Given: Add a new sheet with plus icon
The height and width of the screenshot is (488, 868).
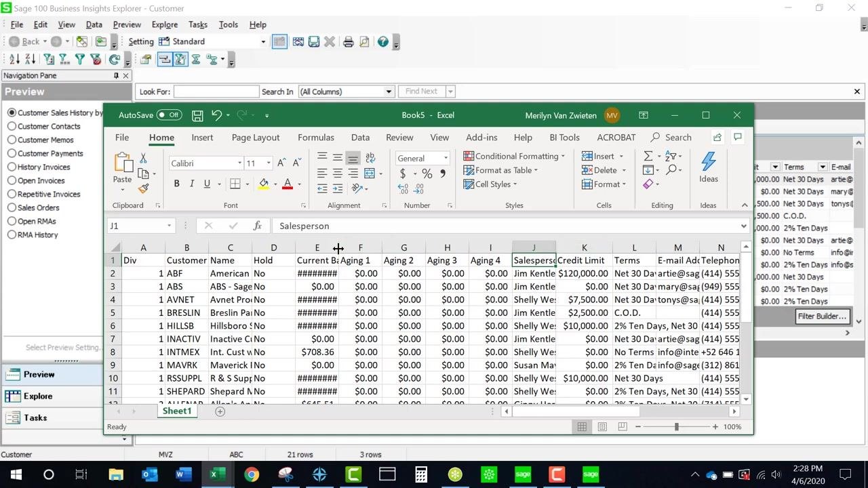Looking at the screenshot, I should click(220, 411).
